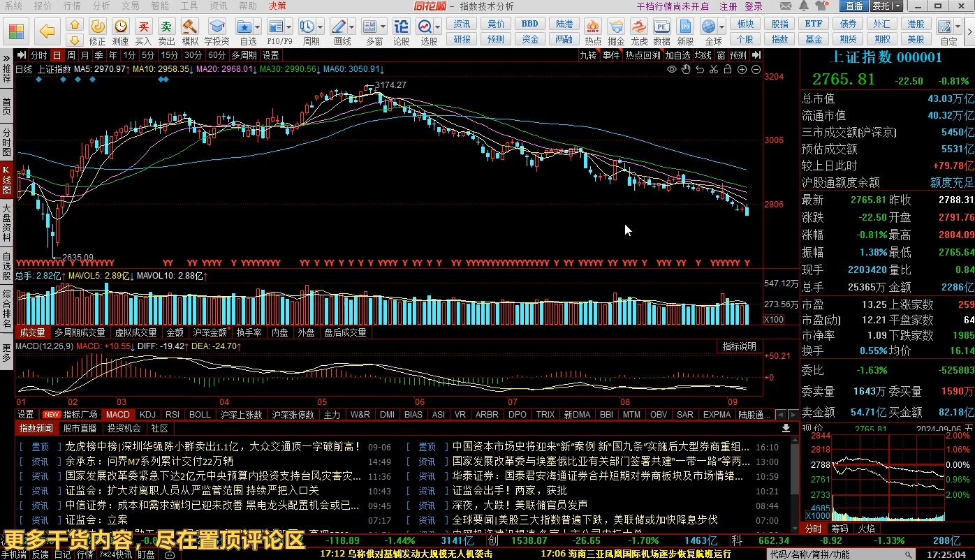
Task: Open the 龙虎 dragon icon
Action: 639,27
